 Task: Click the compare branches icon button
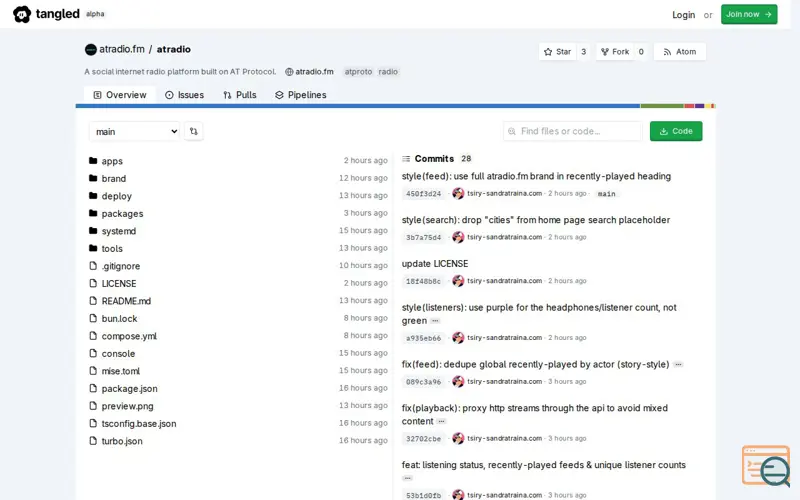193,131
